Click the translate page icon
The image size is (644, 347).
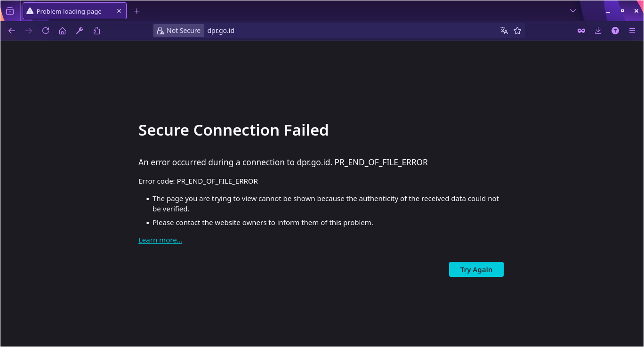pyautogui.click(x=504, y=31)
